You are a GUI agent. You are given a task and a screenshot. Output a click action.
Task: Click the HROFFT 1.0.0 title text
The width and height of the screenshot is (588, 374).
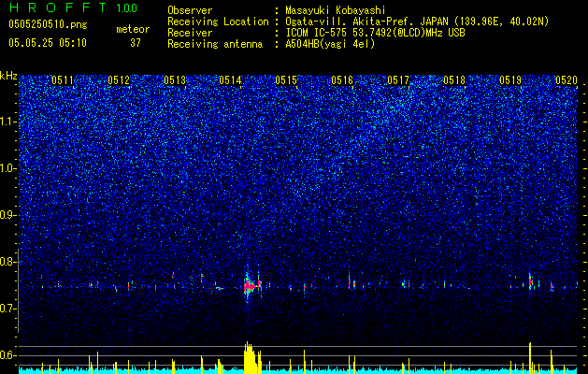(x=74, y=7)
